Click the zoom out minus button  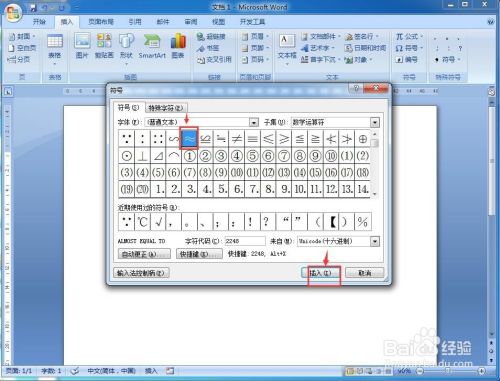[x=420, y=371]
